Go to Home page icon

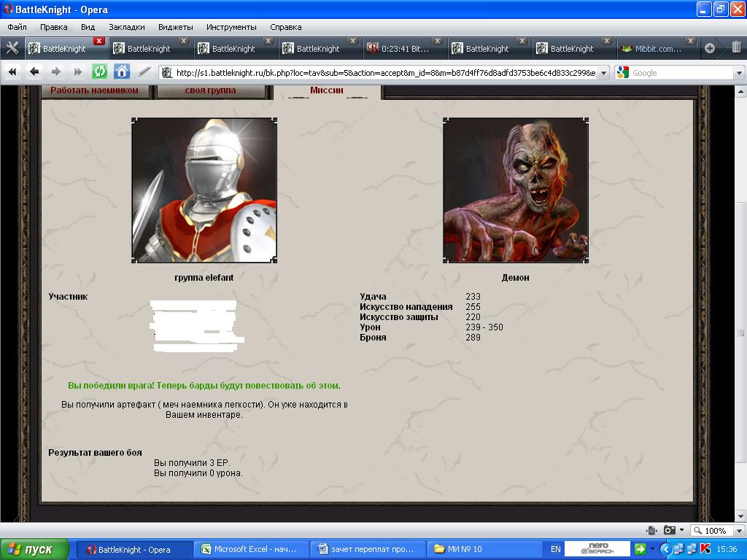[122, 72]
